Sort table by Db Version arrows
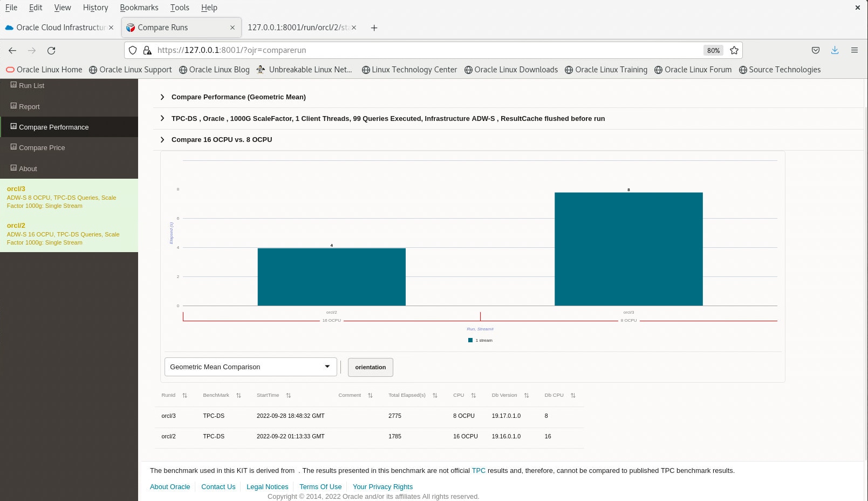This screenshot has width=868, height=501. tap(527, 396)
